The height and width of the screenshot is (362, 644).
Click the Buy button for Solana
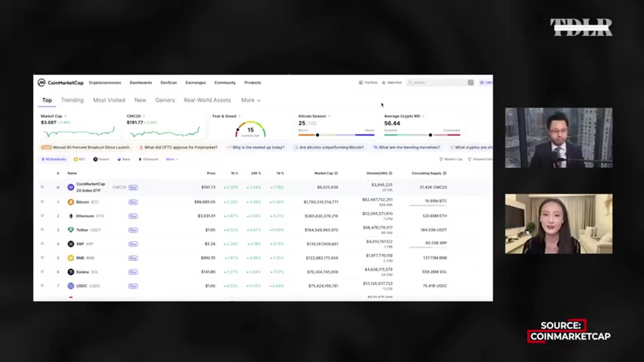pos(133,272)
